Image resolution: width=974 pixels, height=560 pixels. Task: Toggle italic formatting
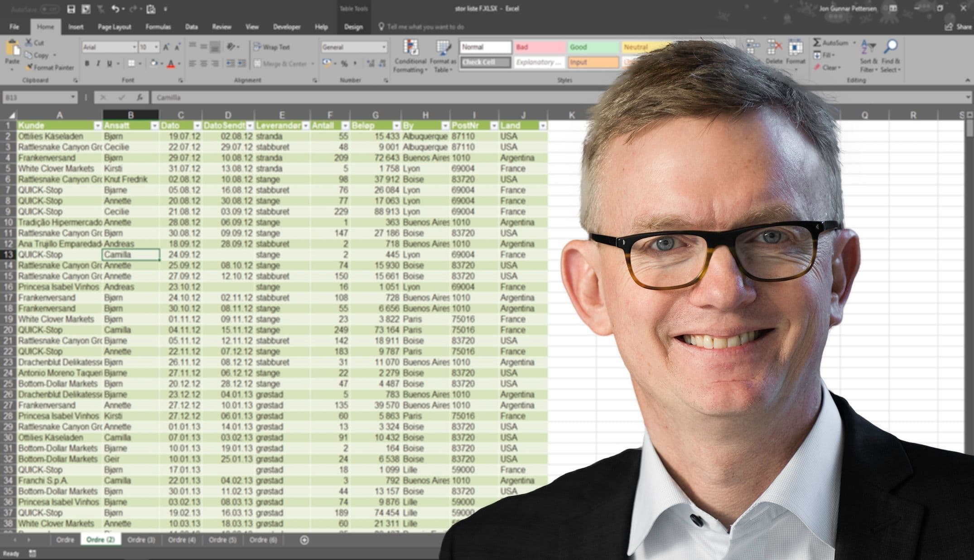point(98,62)
